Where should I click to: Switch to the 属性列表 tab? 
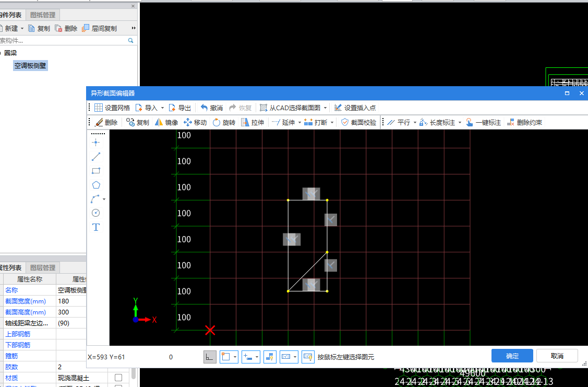point(10,267)
